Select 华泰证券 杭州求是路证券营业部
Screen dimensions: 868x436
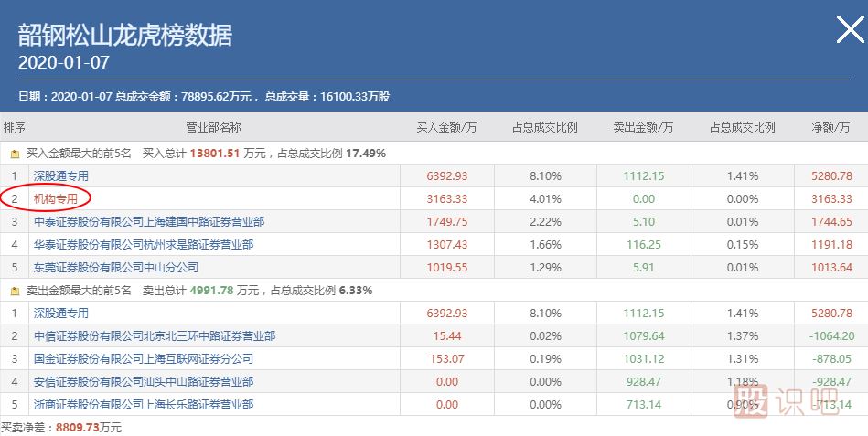pos(143,244)
